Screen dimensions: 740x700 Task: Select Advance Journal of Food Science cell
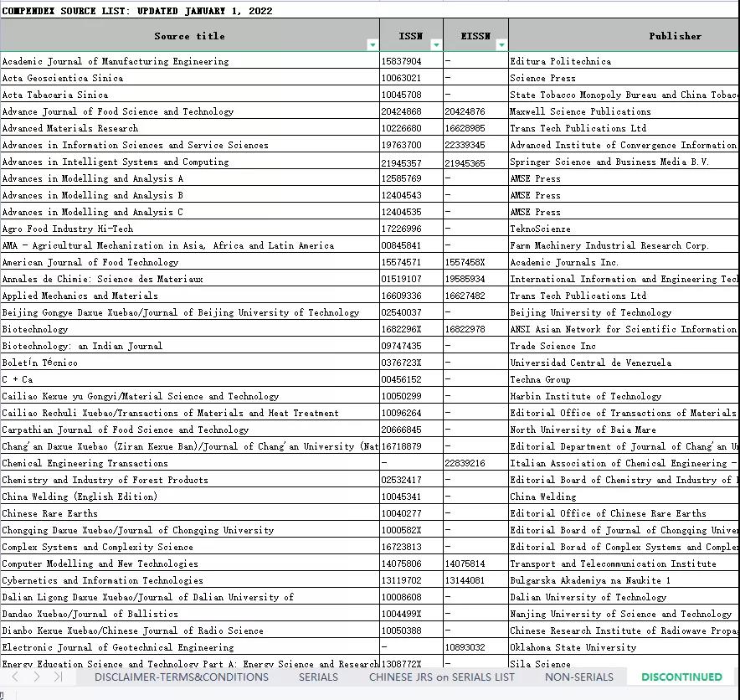(190, 111)
